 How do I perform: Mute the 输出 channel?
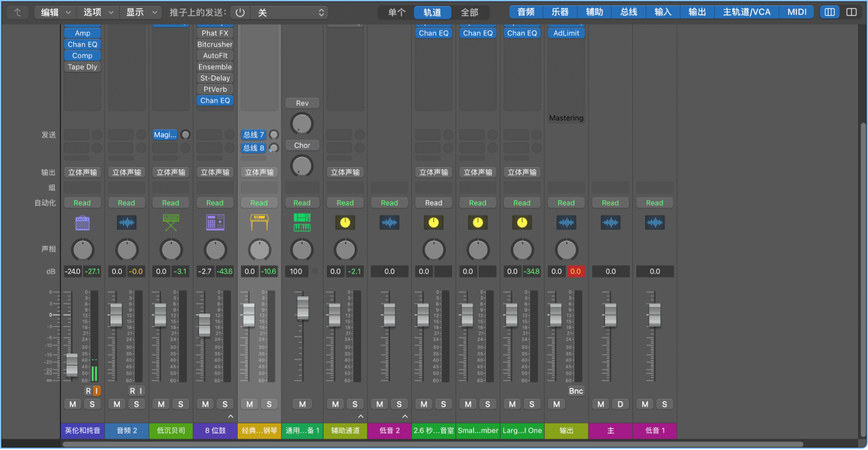point(556,404)
